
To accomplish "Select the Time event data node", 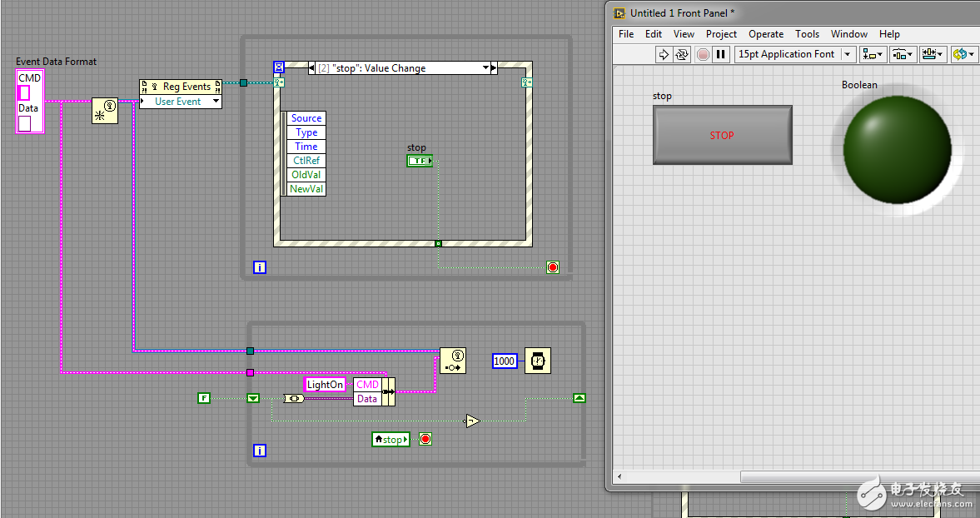I will (306, 147).
